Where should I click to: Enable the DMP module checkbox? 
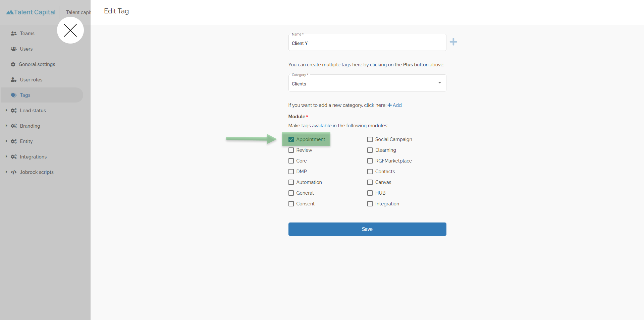pyautogui.click(x=291, y=172)
